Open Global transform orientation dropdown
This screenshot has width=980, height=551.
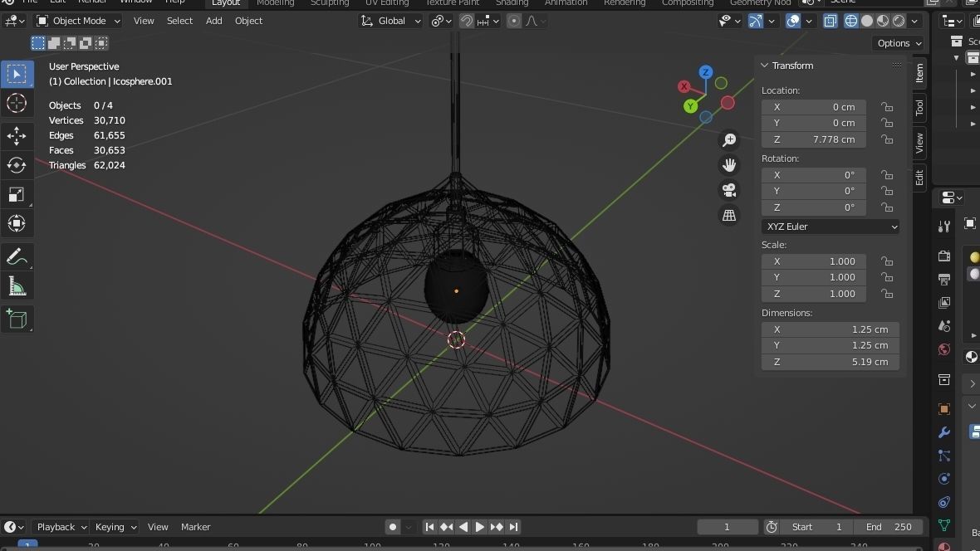(x=391, y=22)
